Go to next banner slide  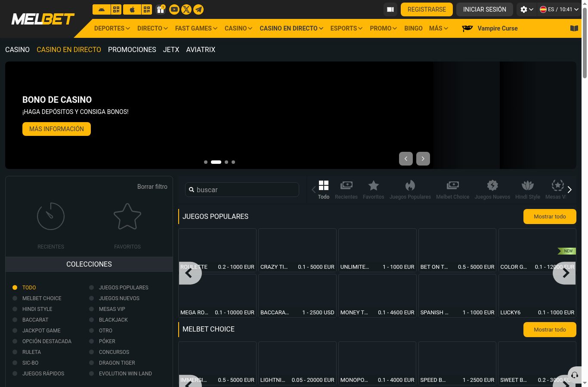click(423, 159)
